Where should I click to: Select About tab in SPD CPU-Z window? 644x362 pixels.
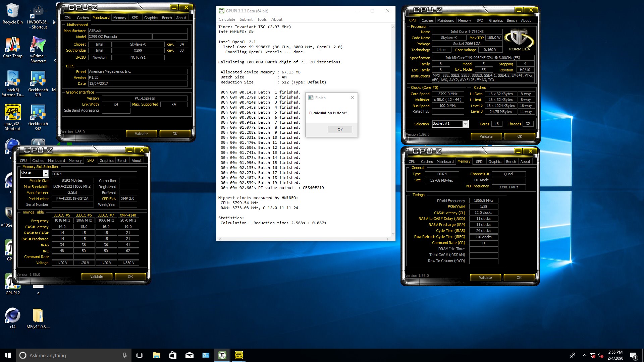[x=136, y=161]
